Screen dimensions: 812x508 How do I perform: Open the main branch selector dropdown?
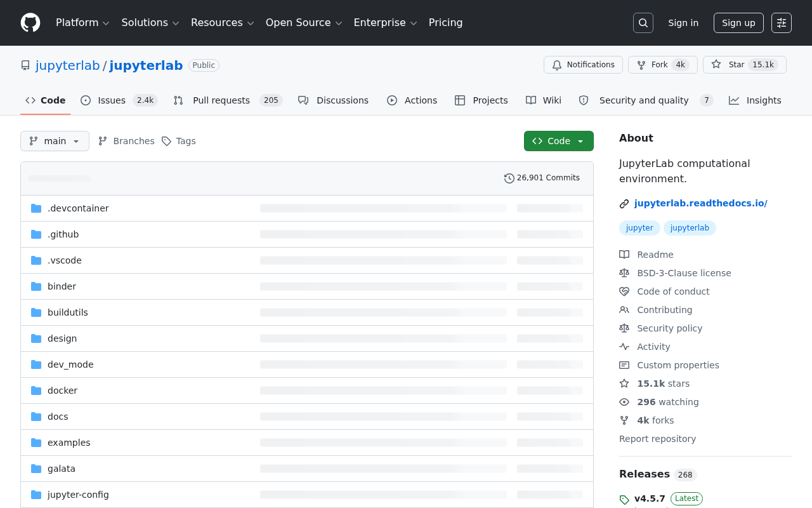[x=55, y=141]
